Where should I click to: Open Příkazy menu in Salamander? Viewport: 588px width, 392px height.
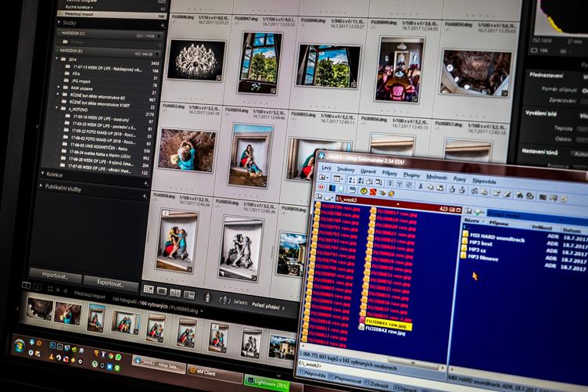(x=389, y=173)
